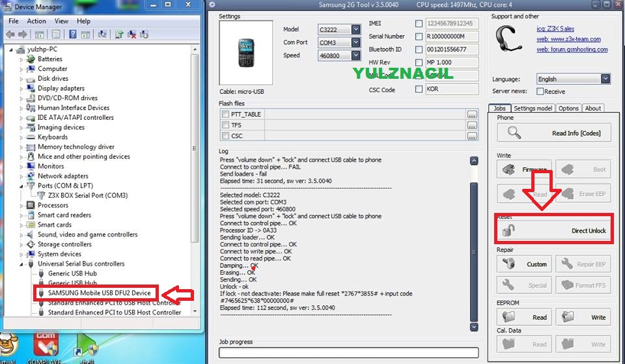Open Help icon in Device Manager toolbar
The height and width of the screenshot is (364, 625).
(72, 35)
